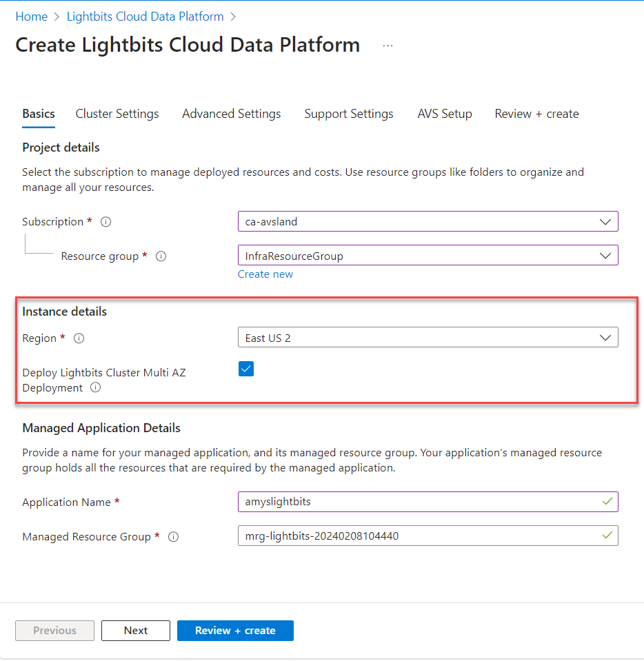644x661 pixels.
Task: Click the Managed Resource Group info icon
Action: (173, 537)
